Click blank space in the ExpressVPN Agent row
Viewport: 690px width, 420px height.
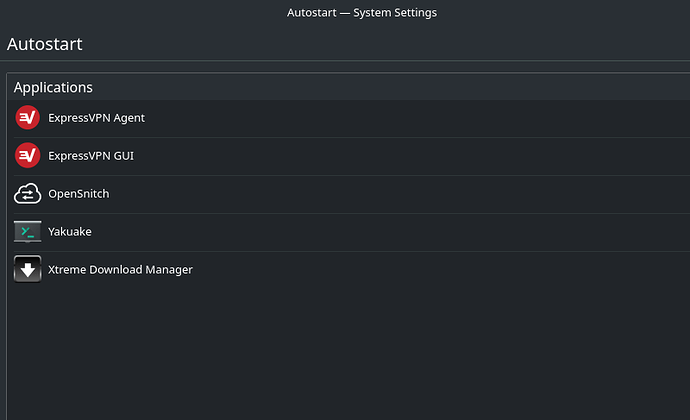pyautogui.click(x=396, y=118)
